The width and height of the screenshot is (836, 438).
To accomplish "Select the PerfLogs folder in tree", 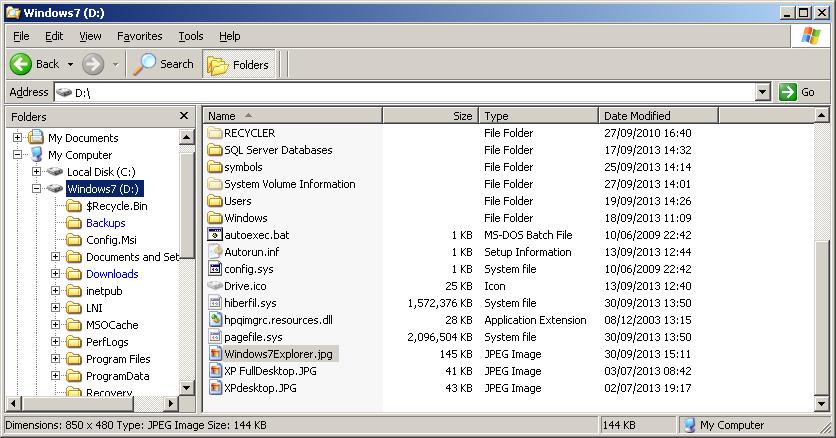I will coord(107,342).
